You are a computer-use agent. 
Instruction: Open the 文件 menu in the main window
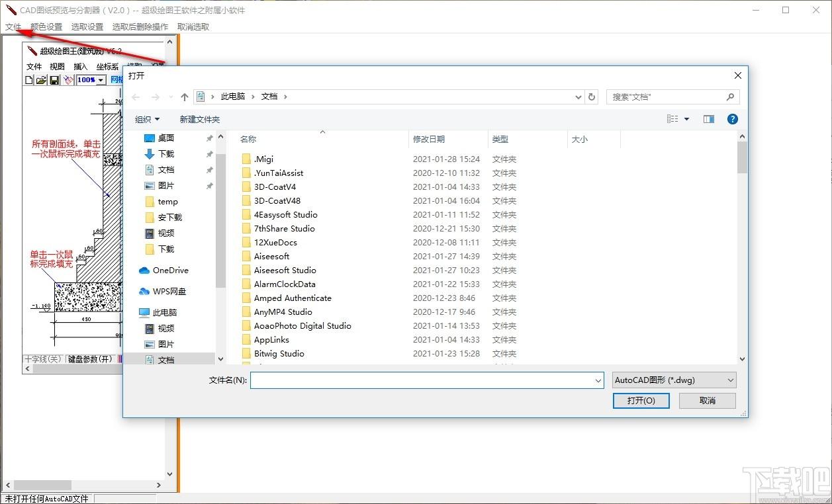click(13, 26)
